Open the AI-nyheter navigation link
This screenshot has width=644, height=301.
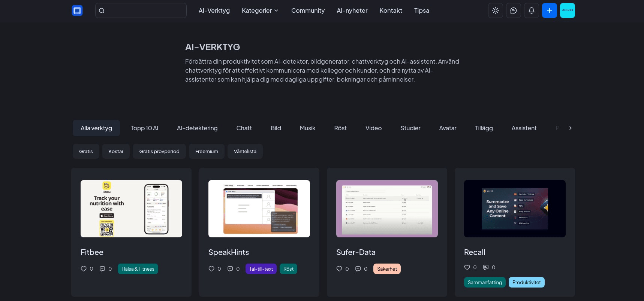tap(352, 10)
